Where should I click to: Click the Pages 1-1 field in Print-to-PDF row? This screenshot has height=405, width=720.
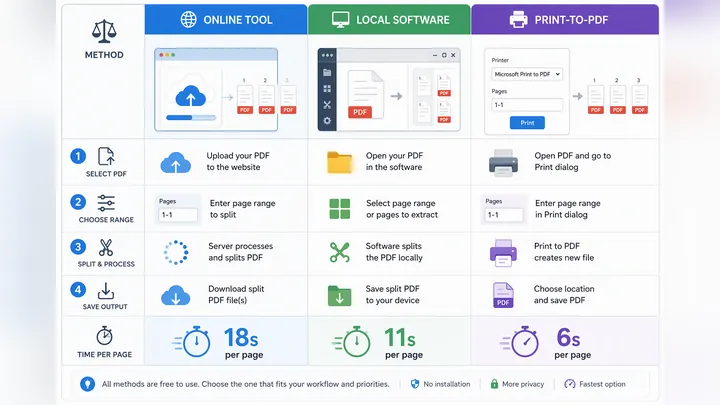pos(504,214)
